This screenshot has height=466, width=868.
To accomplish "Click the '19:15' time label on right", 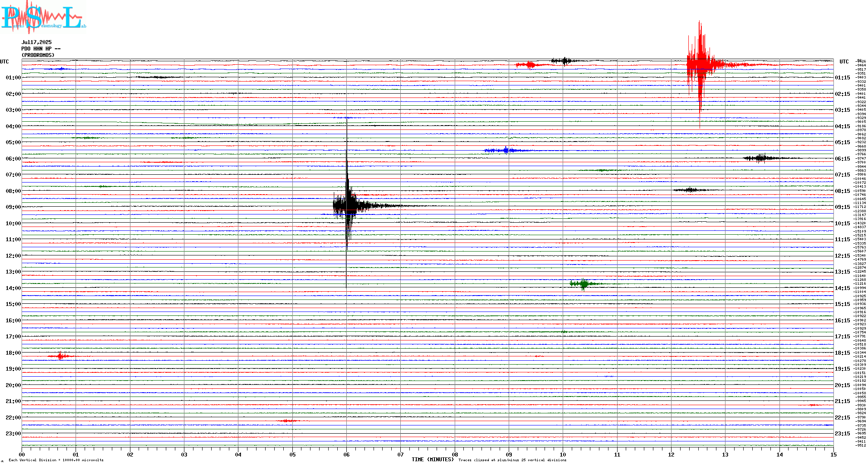I will click(843, 369).
